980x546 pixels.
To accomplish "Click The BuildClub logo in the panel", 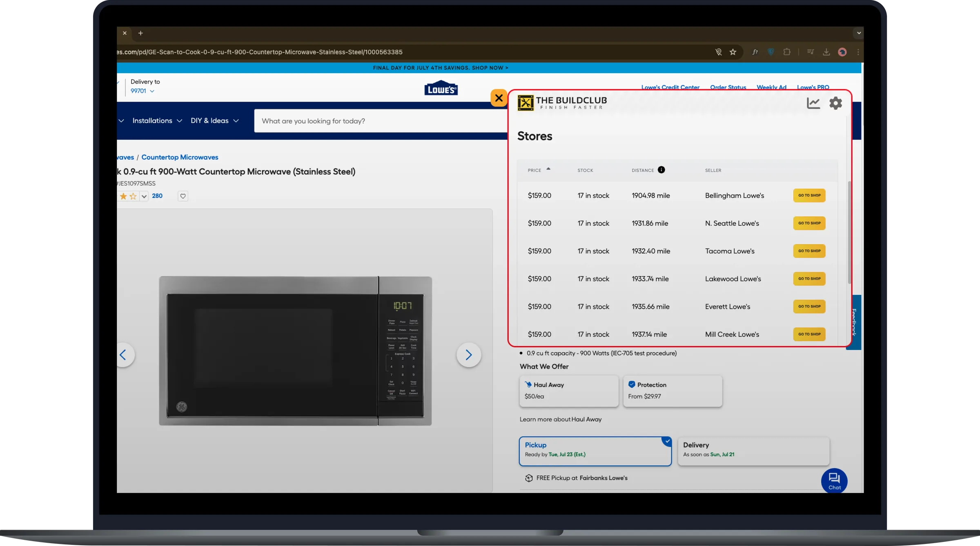I will tap(562, 103).
